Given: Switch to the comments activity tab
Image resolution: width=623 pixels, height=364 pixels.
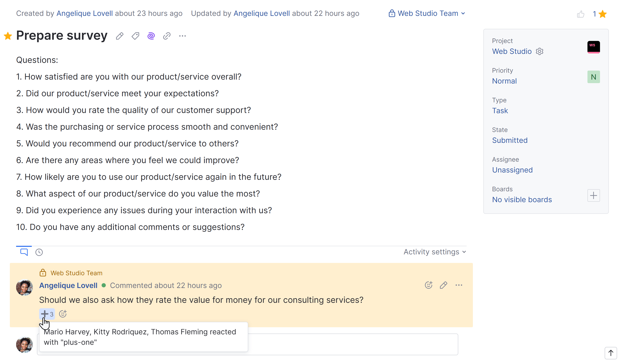Looking at the screenshot, I should (24, 252).
